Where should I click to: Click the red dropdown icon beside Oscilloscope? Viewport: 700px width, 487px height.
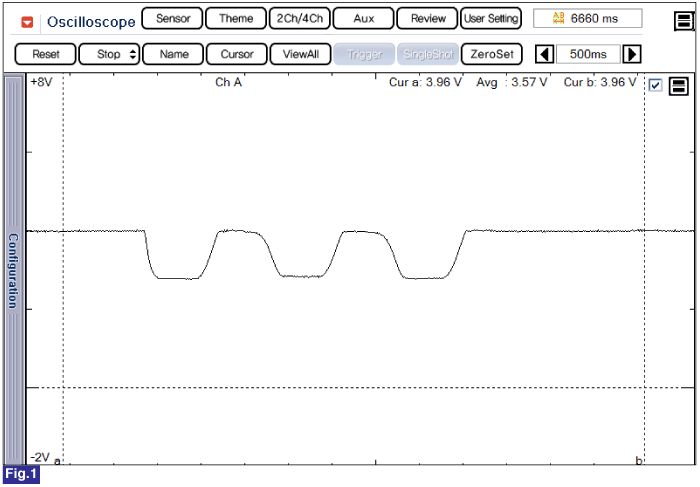click(27, 22)
